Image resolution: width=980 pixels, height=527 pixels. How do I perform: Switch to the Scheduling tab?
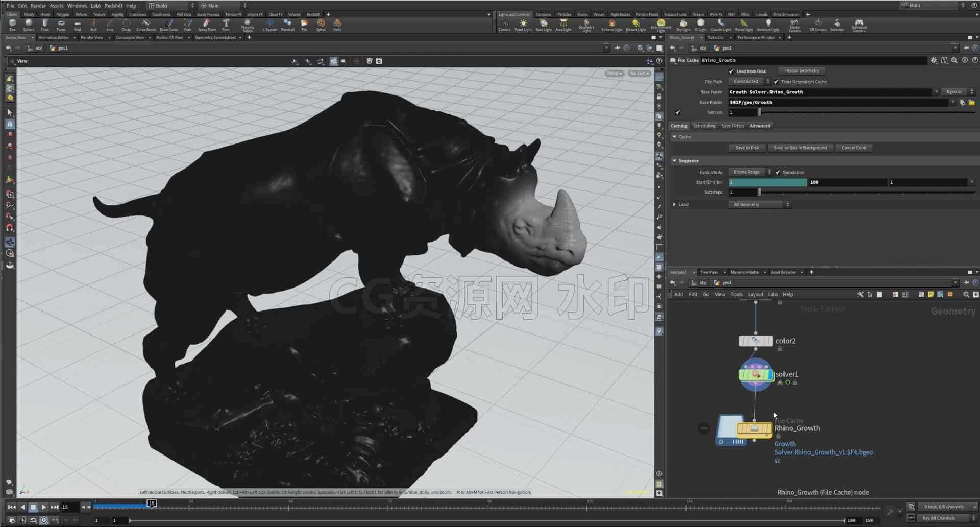click(704, 126)
